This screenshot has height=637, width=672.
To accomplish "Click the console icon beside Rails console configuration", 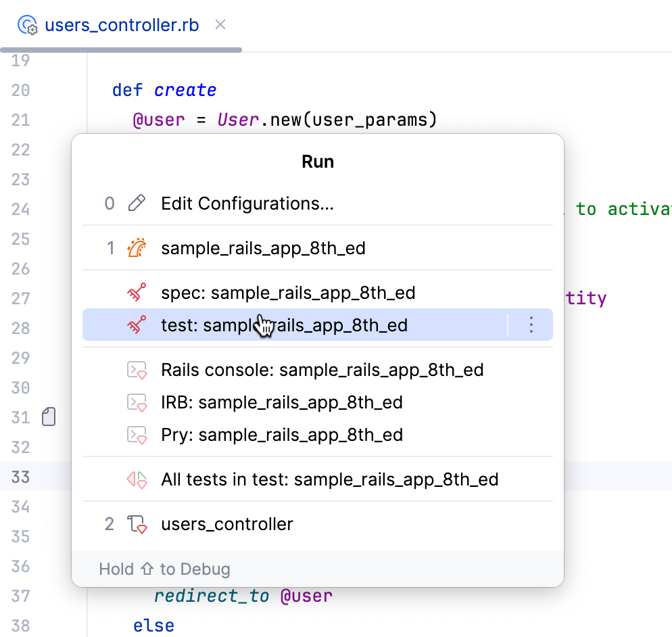I will 137,370.
